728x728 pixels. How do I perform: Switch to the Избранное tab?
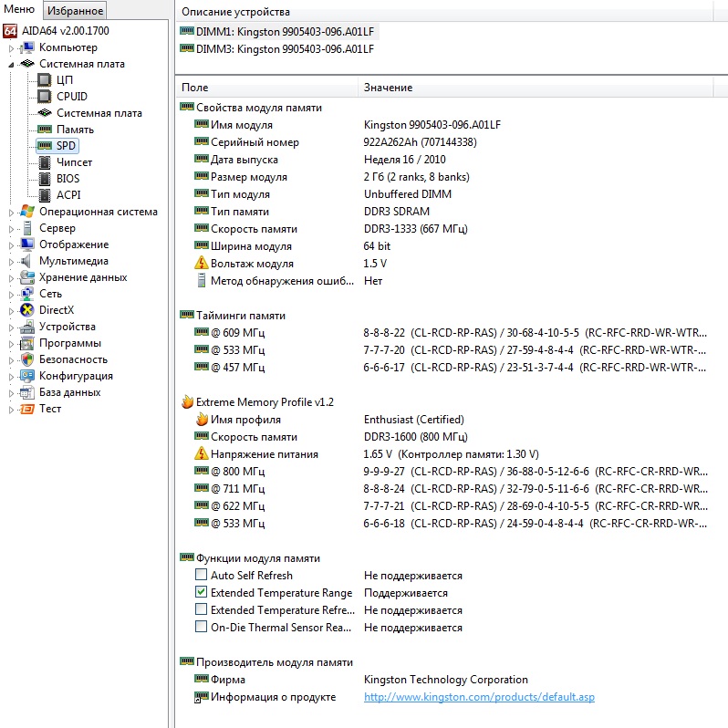75,10
